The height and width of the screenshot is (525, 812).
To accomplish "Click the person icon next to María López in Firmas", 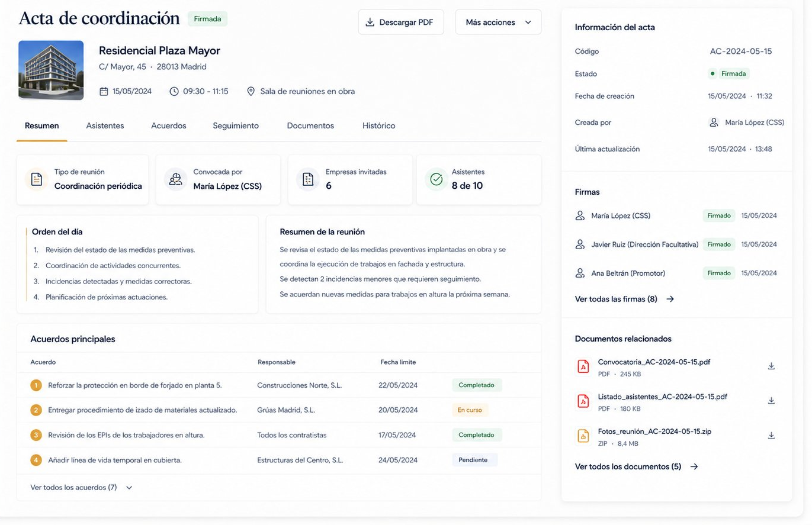I will [x=580, y=215].
